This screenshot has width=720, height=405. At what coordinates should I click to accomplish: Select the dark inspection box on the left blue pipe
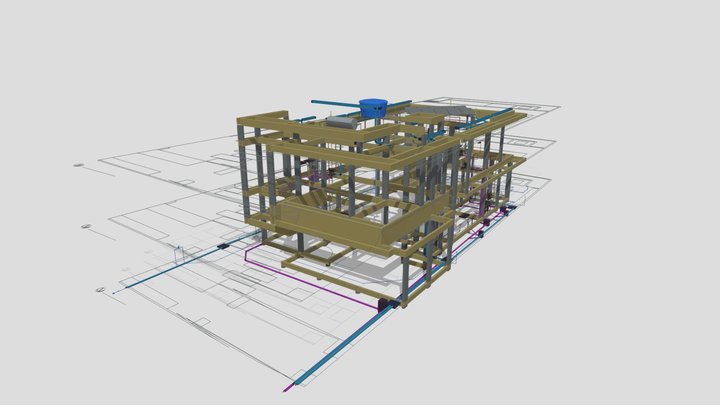tap(223, 247)
